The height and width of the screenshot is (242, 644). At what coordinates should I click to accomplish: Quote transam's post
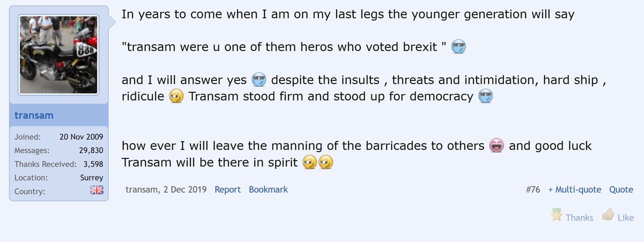point(621,190)
